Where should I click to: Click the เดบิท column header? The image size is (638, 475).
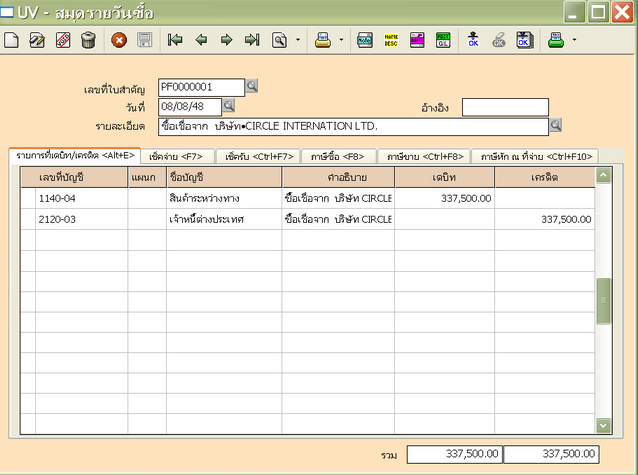click(444, 177)
